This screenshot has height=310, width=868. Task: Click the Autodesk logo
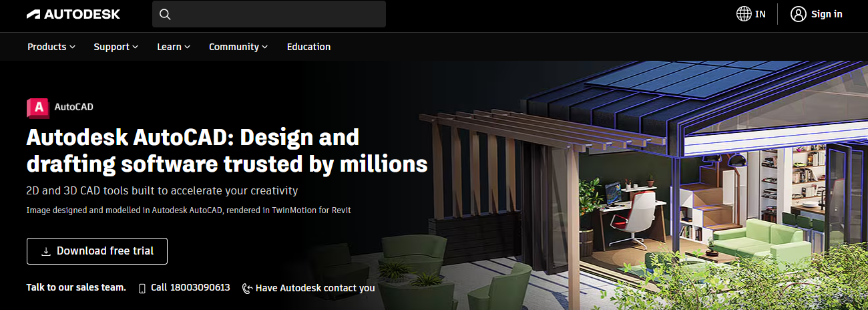[73, 14]
